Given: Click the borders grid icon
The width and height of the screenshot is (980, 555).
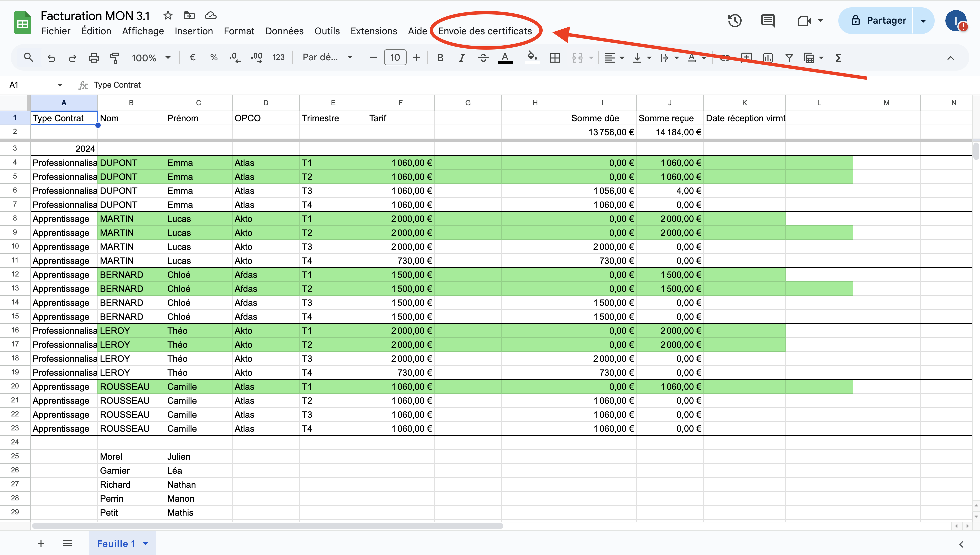Looking at the screenshot, I should click(555, 58).
